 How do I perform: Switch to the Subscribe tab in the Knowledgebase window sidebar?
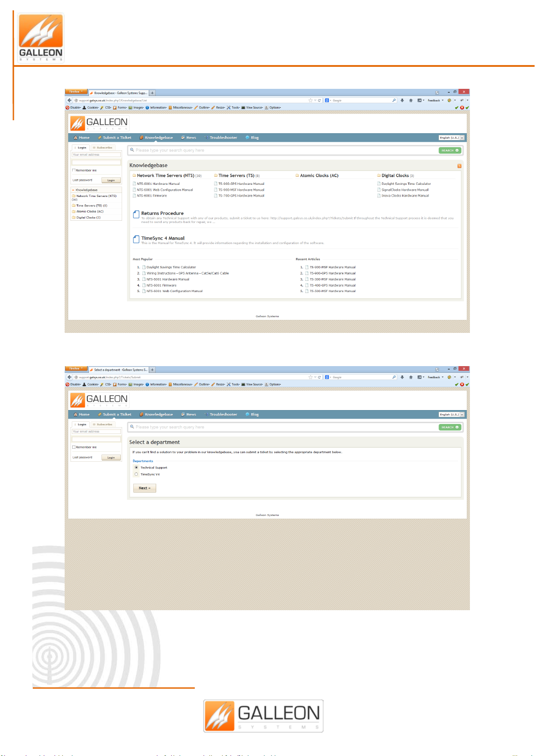[x=103, y=148]
